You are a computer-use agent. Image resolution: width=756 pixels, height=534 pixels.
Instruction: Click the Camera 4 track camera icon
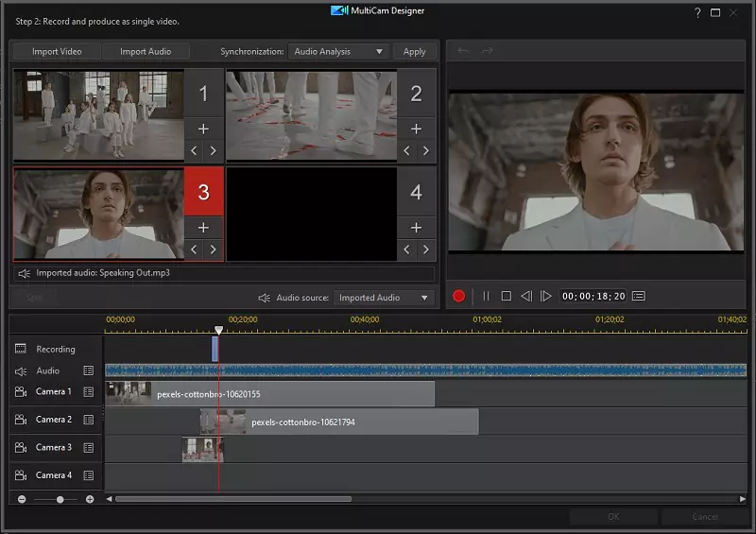tap(21, 475)
